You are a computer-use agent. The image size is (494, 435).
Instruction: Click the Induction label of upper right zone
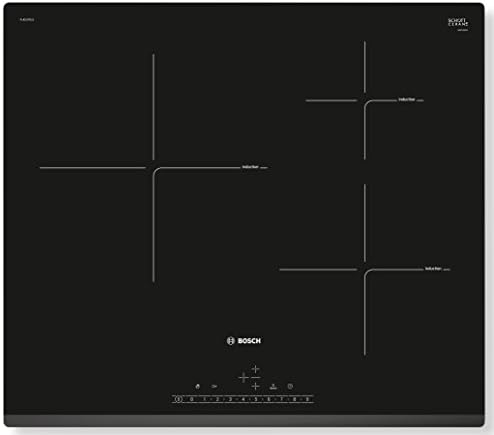pos(407,99)
